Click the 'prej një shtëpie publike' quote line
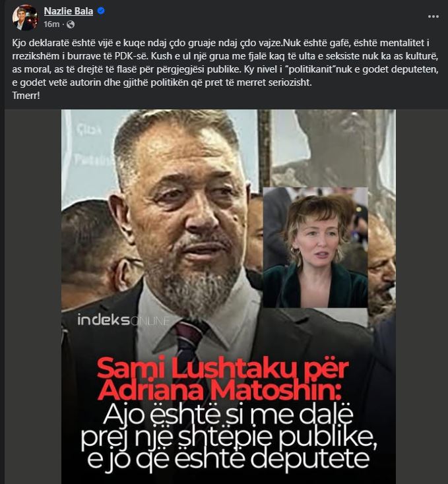Viewport: 448px width, 484px height. [229, 437]
